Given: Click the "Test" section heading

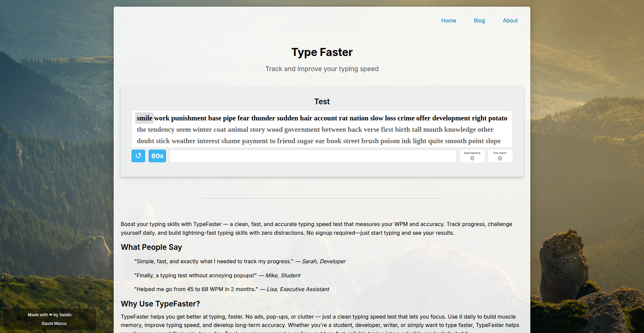Looking at the screenshot, I should pos(322,102).
